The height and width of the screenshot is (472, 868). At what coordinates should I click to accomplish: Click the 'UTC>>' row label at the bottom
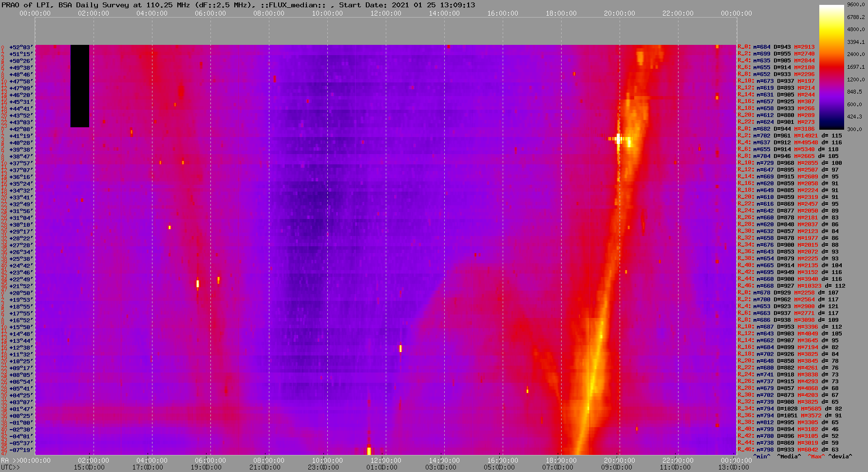pyautogui.click(x=10, y=468)
